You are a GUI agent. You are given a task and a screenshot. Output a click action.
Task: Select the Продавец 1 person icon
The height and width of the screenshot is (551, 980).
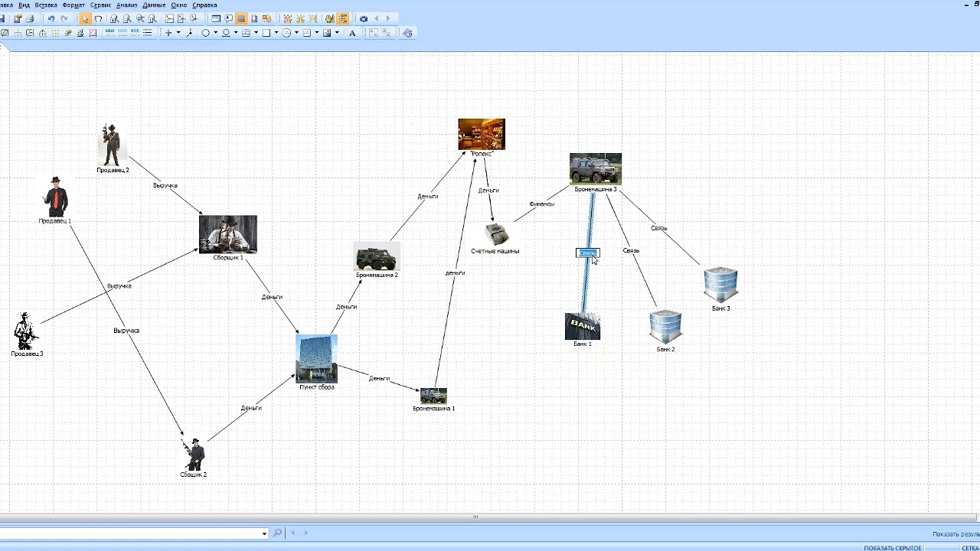click(55, 197)
